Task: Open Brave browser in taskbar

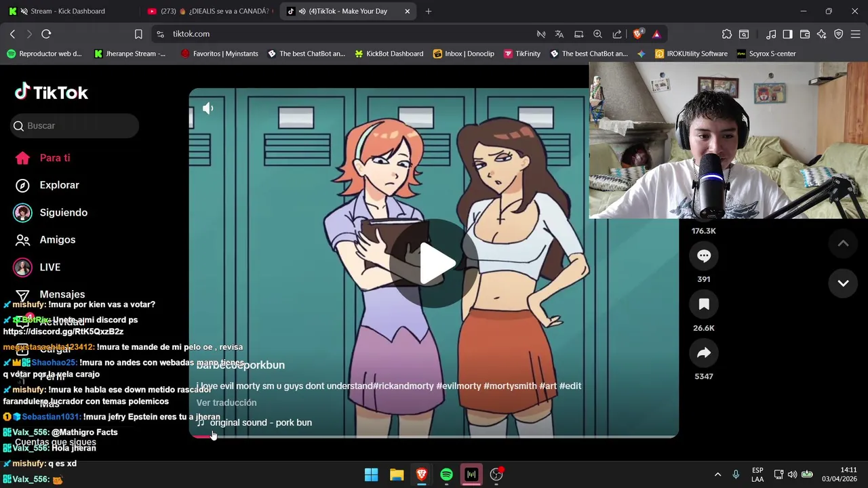Action: click(x=421, y=474)
